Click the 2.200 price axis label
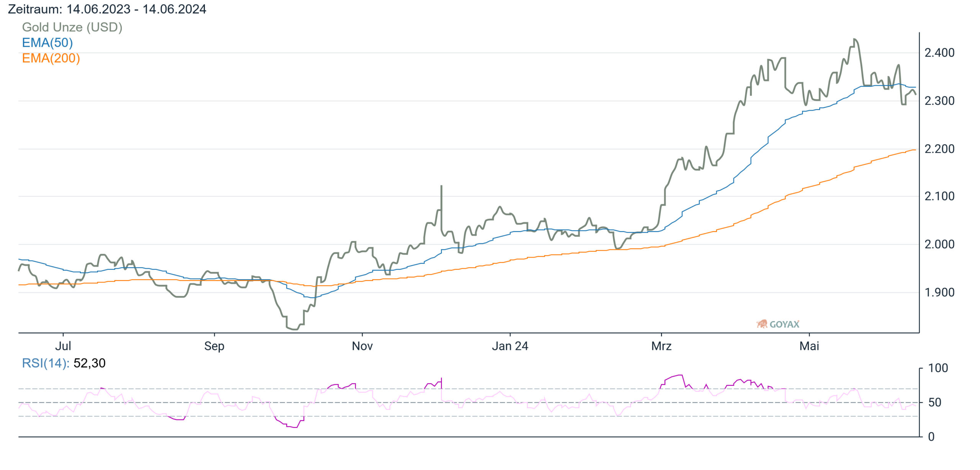Screen dimensions: 980x470 tap(939, 149)
